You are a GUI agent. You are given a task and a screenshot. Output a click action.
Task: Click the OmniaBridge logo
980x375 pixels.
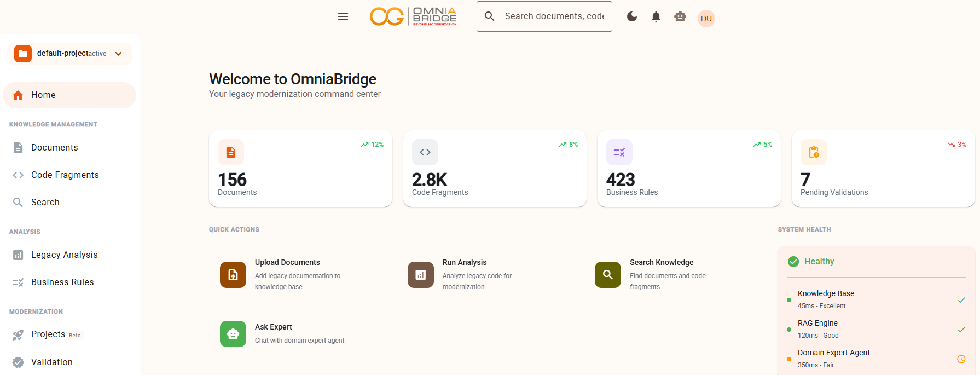(x=413, y=16)
